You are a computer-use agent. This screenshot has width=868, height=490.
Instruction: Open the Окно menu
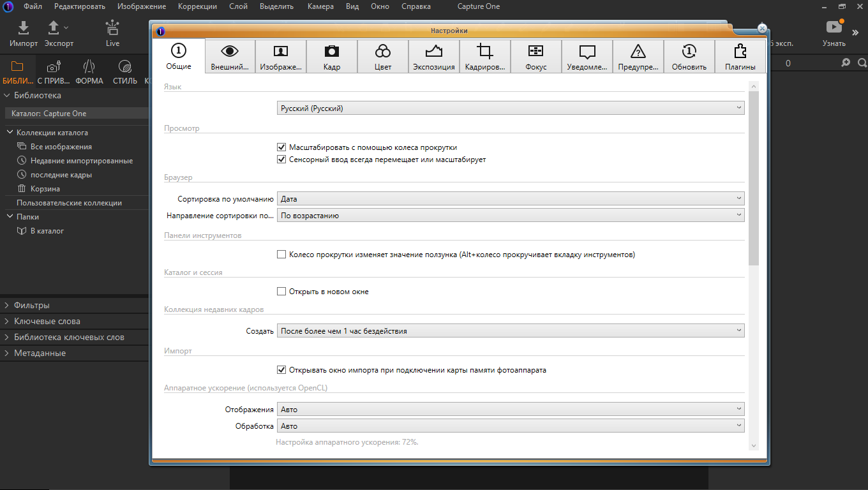[380, 6]
